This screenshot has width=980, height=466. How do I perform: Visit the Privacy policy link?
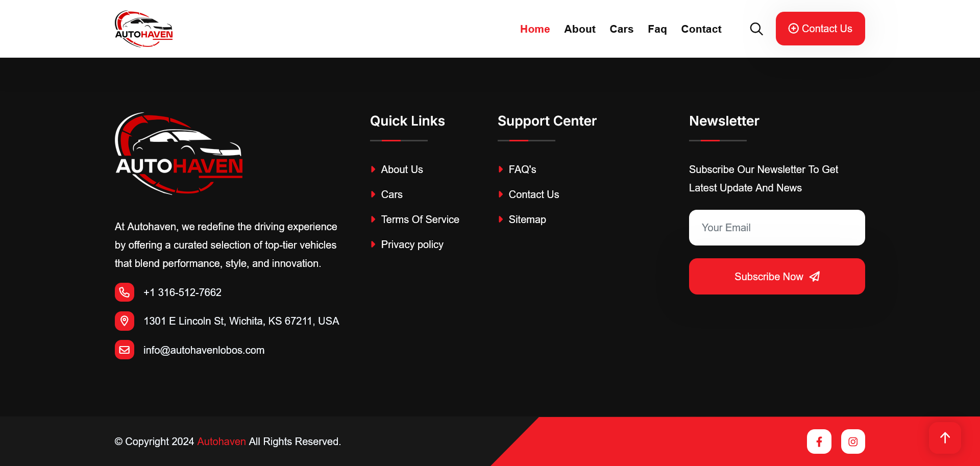pyautogui.click(x=412, y=244)
